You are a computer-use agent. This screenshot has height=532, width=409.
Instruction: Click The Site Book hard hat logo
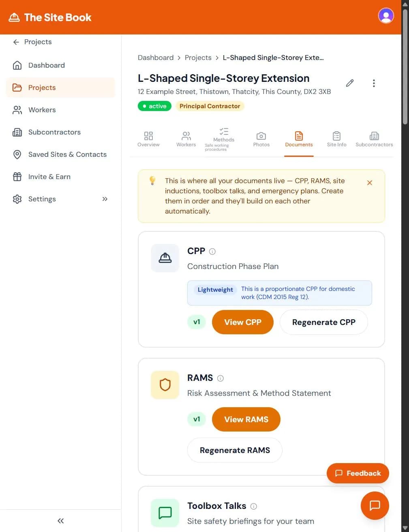tap(15, 17)
